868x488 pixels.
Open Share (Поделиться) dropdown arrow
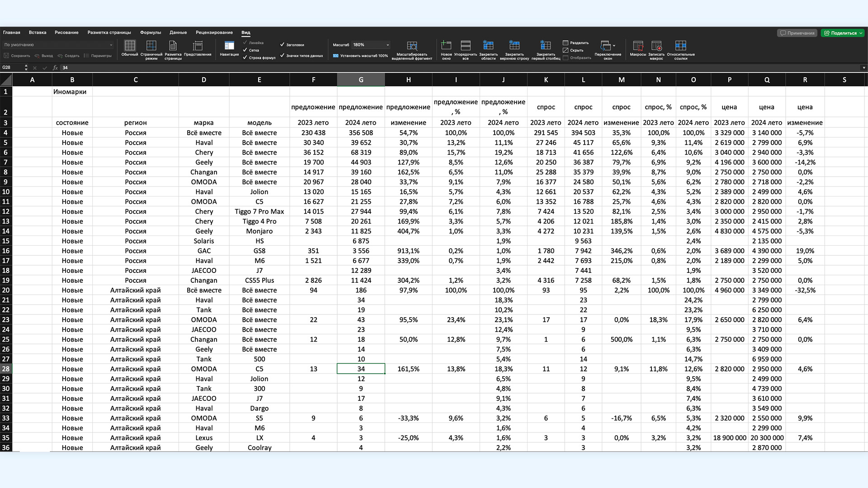[861, 33]
